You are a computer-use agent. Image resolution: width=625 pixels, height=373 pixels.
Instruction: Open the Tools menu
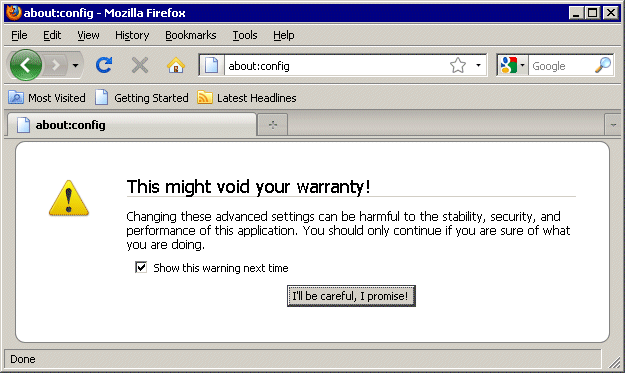tap(245, 35)
